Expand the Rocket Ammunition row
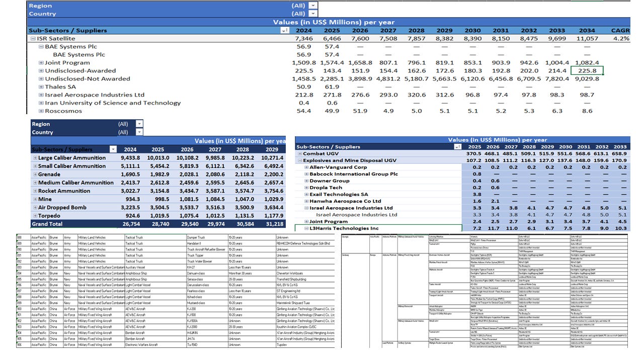Viewport: 644px width, 362px height. click(35, 191)
